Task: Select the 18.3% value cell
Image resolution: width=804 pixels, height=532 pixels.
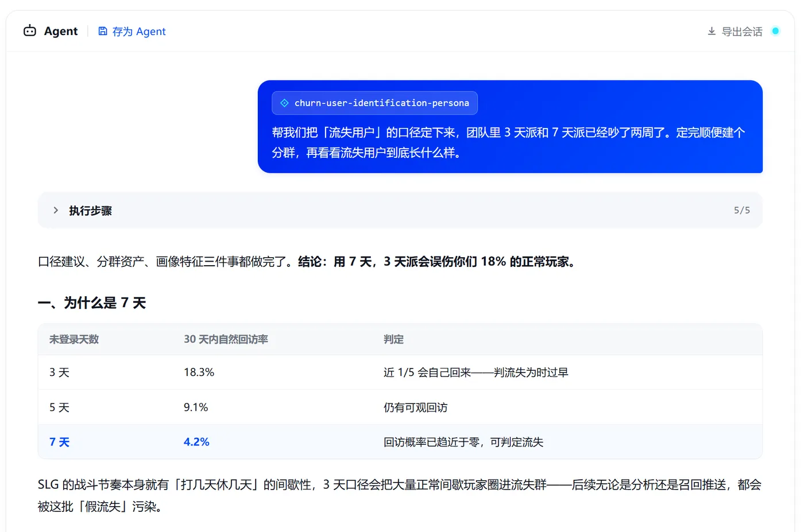Action: coord(199,372)
